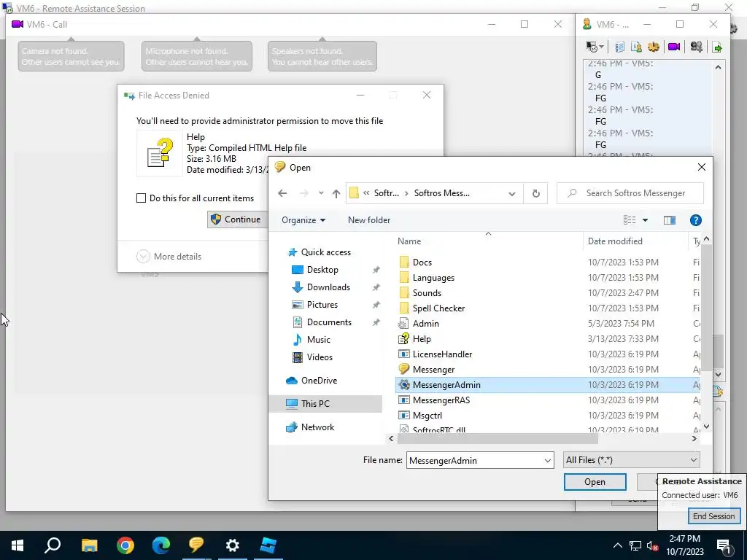Image resolution: width=747 pixels, height=560 pixels.
Task: Go back in the Open dialog
Action: pos(282,193)
